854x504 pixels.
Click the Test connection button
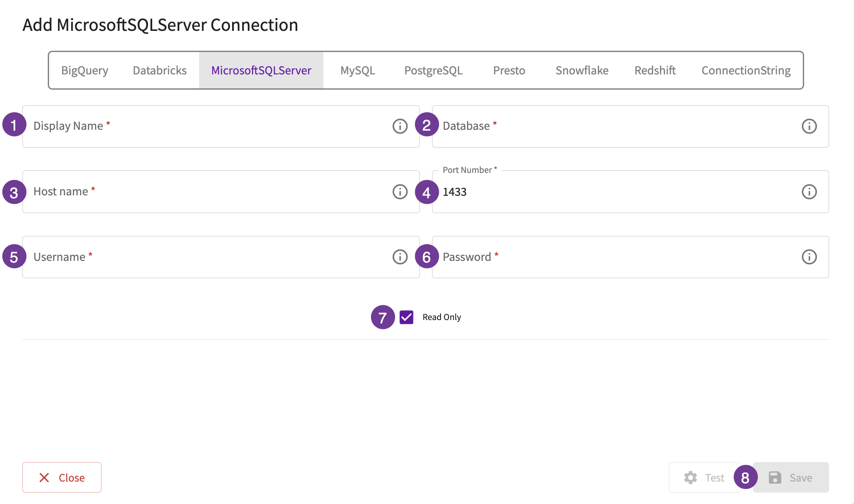[704, 477]
